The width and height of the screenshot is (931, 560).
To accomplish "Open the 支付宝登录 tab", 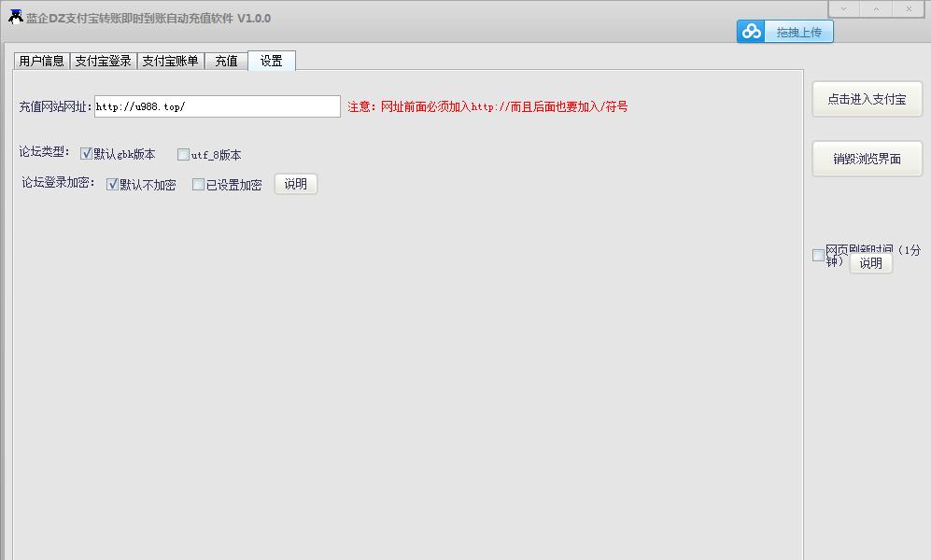I will 104,61.
